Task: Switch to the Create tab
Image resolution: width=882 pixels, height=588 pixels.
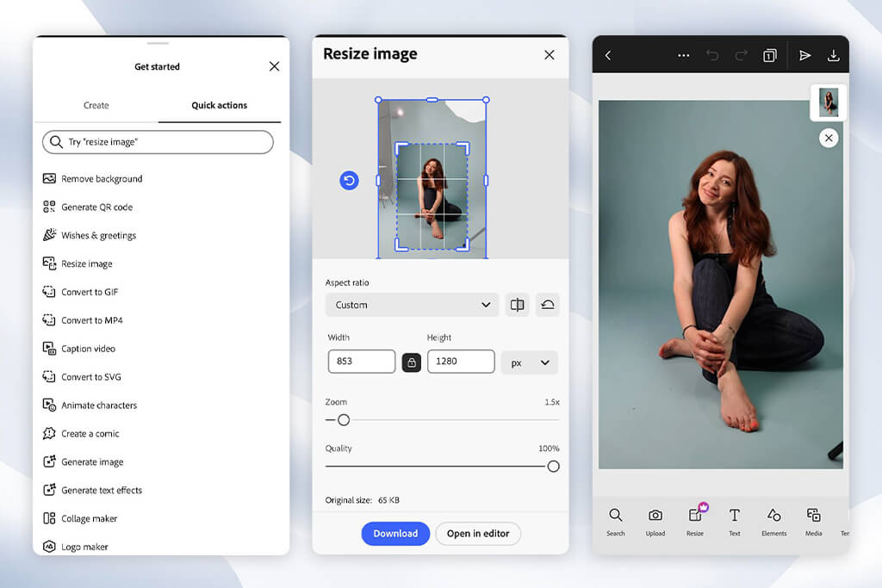Action: (x=96, y=105)
